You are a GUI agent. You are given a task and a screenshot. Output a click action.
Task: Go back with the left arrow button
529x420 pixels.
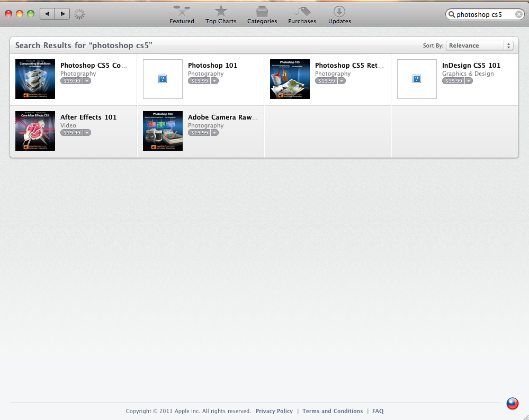[x=47, y=14]
